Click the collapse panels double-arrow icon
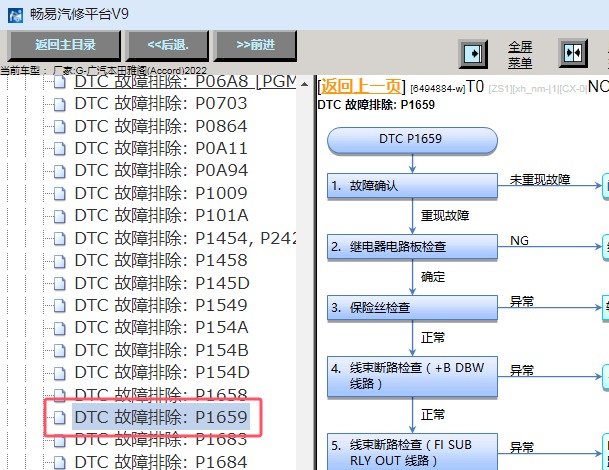Image resolution: width=609 pixels, height=470 pixels. pos(573,53)
